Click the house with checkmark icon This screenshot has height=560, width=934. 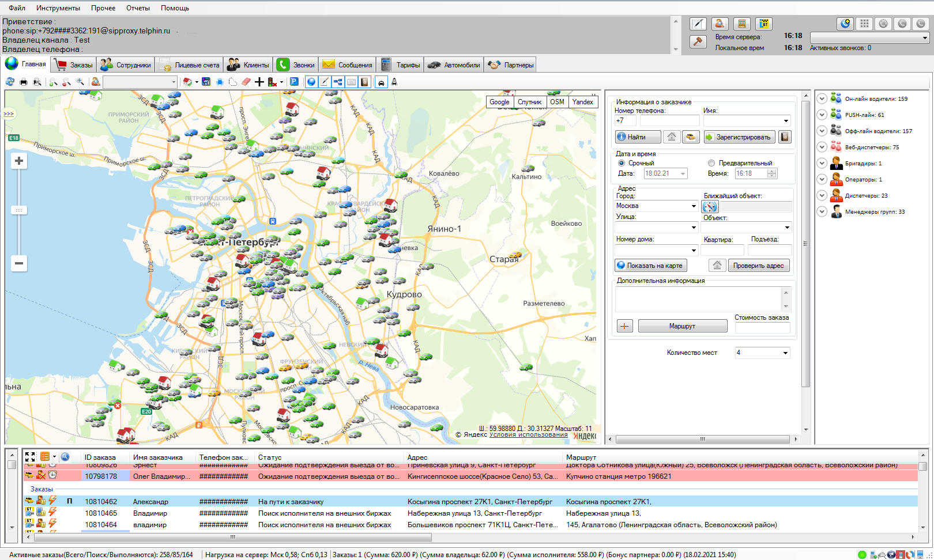(187, 82)
